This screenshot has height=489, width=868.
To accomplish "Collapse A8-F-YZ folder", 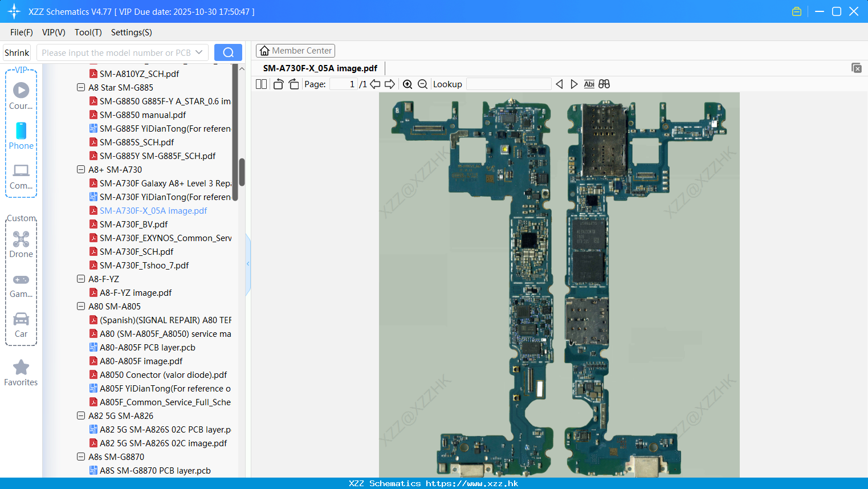I will pos(81,279).
